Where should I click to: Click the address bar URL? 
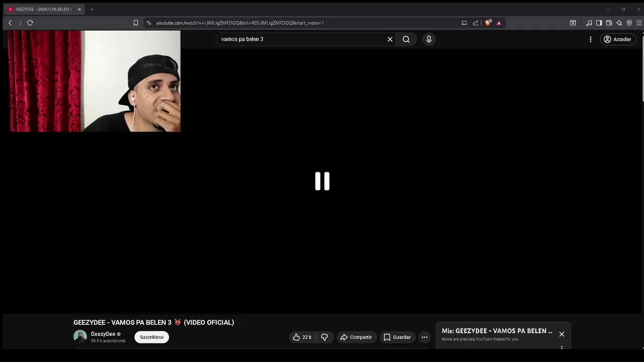click(239, 23)
